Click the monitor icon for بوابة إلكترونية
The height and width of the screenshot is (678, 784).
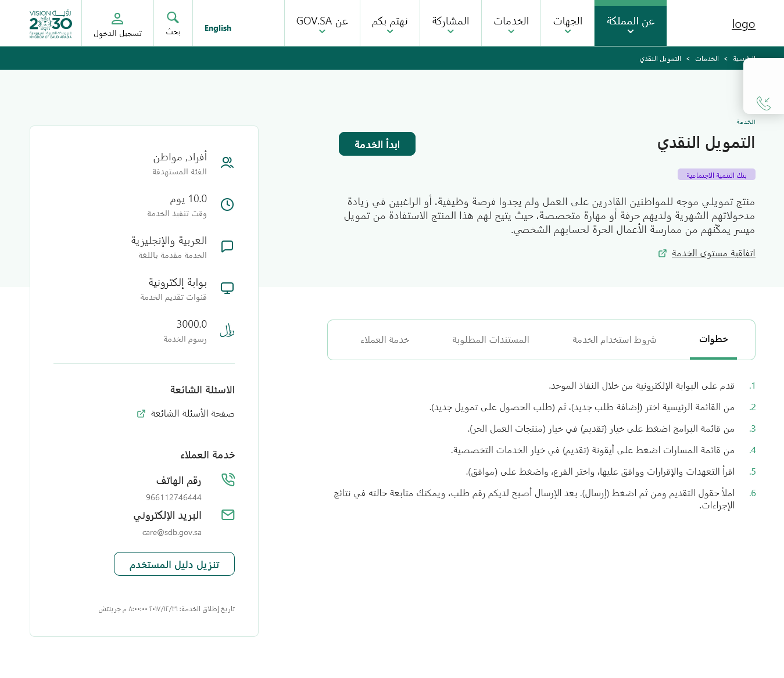[x=227, y=288]
